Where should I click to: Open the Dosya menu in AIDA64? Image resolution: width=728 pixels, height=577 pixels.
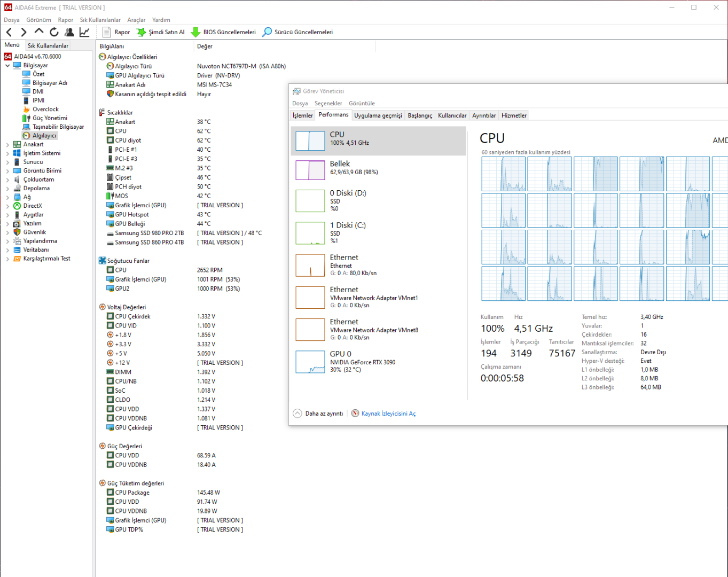pos(12,20)
